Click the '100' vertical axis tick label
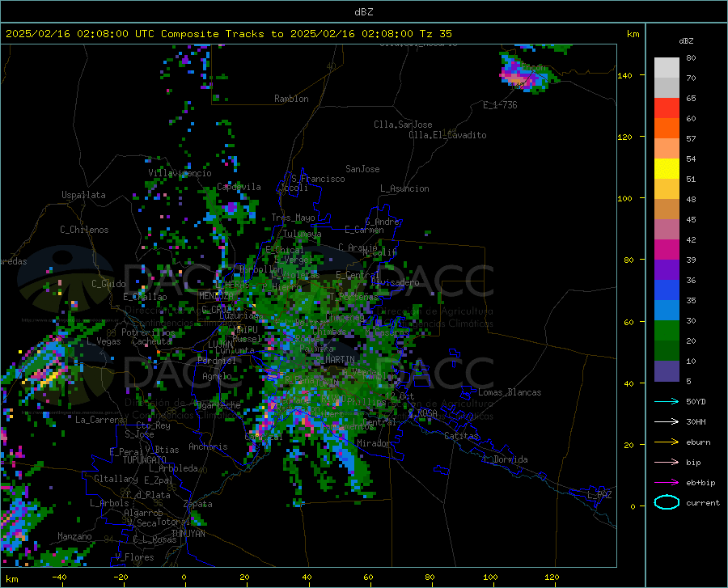728x588 pixels. tap(624, 198)
